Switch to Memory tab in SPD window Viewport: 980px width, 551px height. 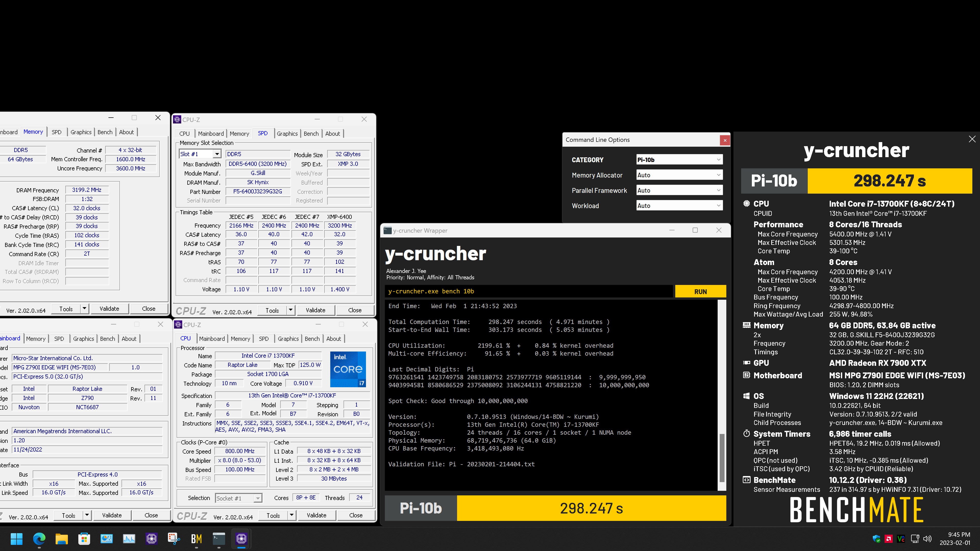point(239,133)
